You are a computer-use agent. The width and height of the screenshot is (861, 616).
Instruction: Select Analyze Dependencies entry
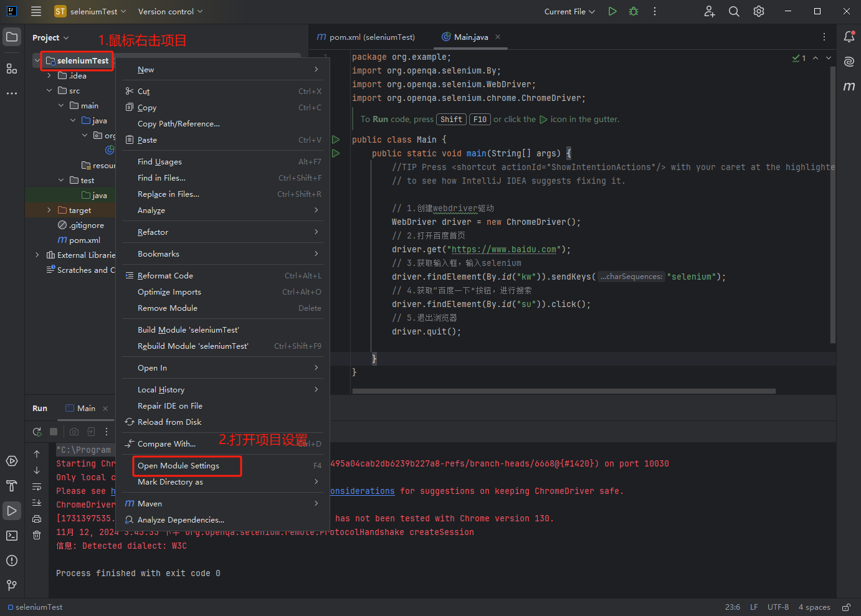pyautogui.click(x=223, y=519)
